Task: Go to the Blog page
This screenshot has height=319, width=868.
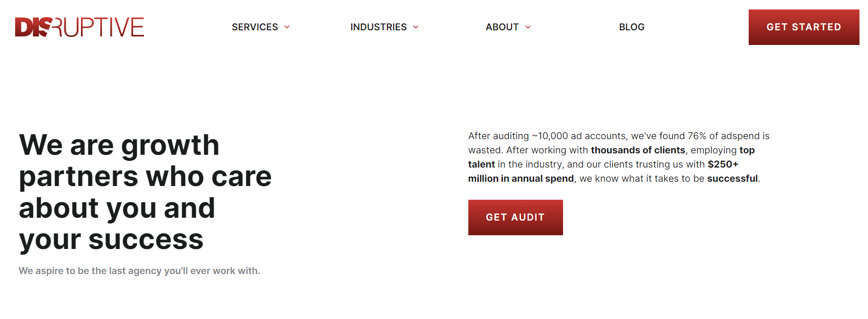Action: pos(632,27)
